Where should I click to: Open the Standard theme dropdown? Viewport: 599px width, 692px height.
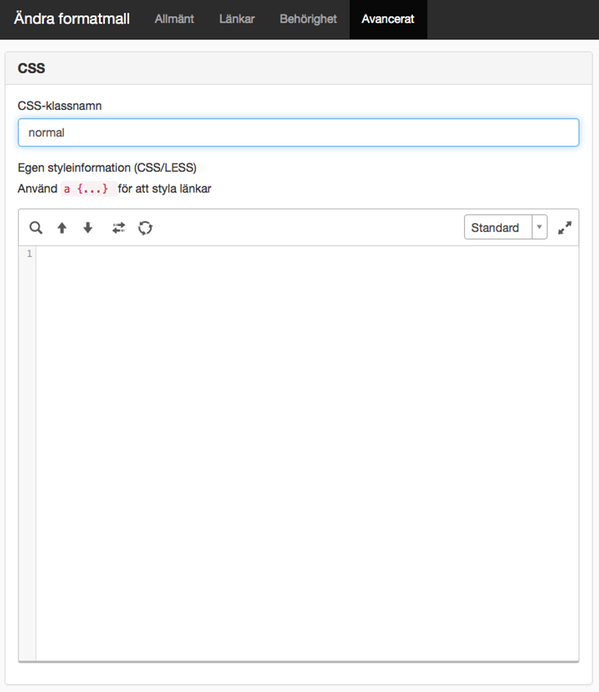click(505, 227)
